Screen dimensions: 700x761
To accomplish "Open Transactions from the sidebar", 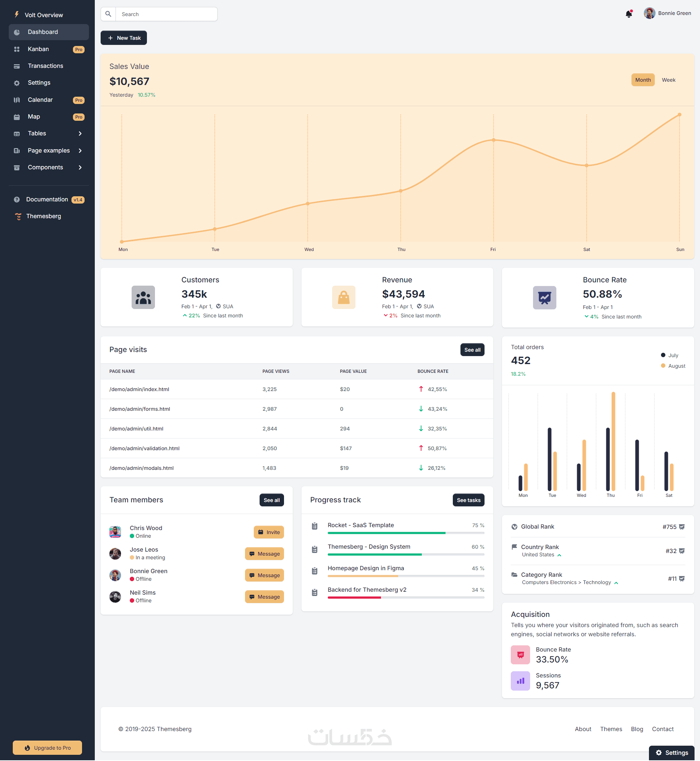I will point(46,66).
